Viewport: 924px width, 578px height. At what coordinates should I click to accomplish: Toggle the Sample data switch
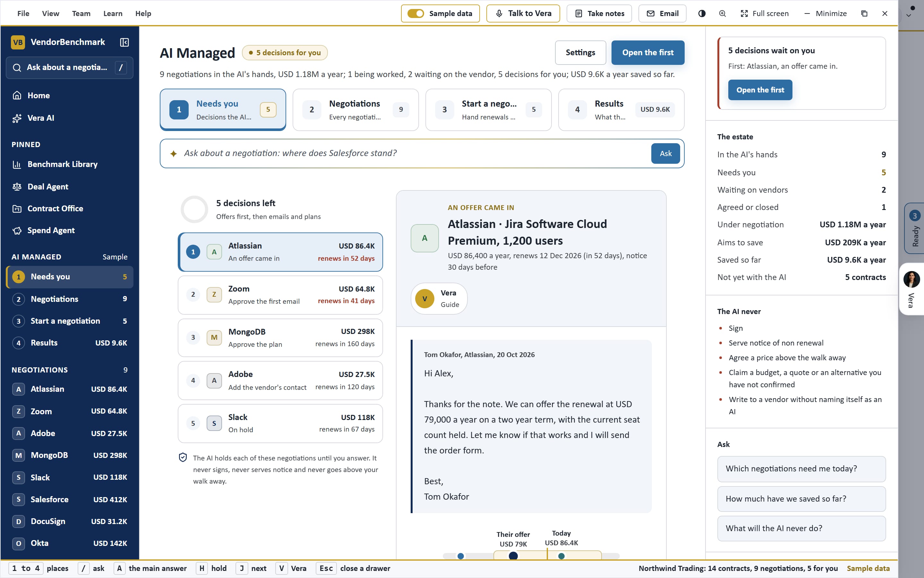pos(415,13)
